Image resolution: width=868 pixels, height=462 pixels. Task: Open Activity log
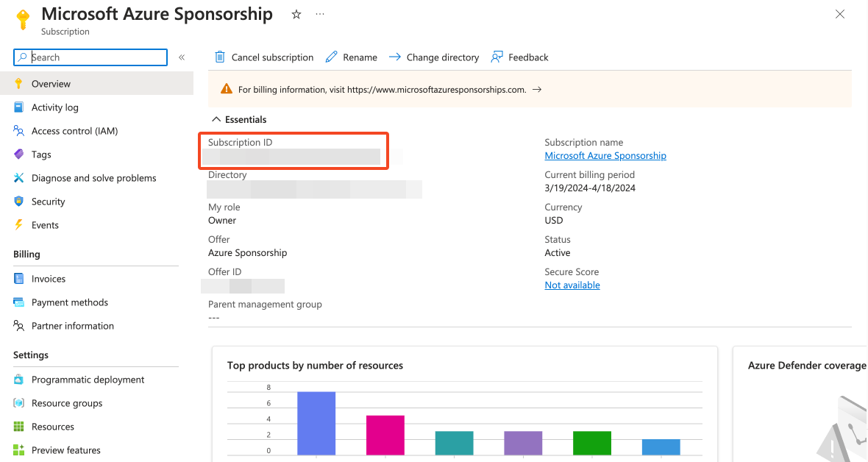[x=55, y=107]
